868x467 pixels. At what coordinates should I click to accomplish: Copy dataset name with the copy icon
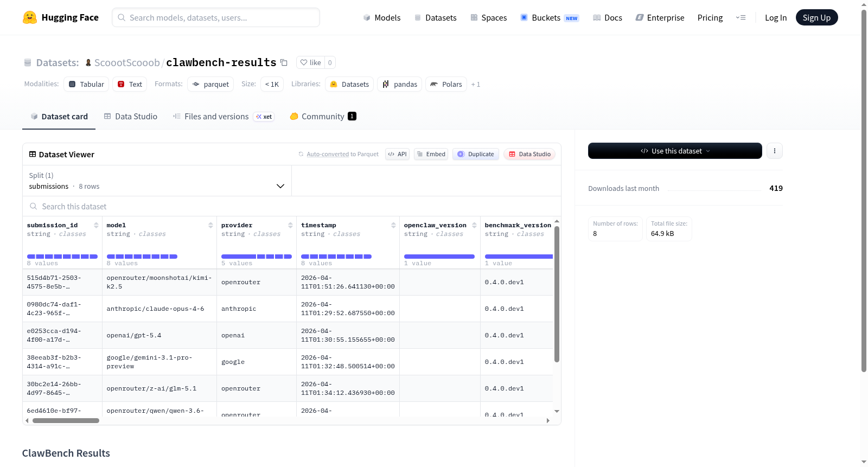284,62
